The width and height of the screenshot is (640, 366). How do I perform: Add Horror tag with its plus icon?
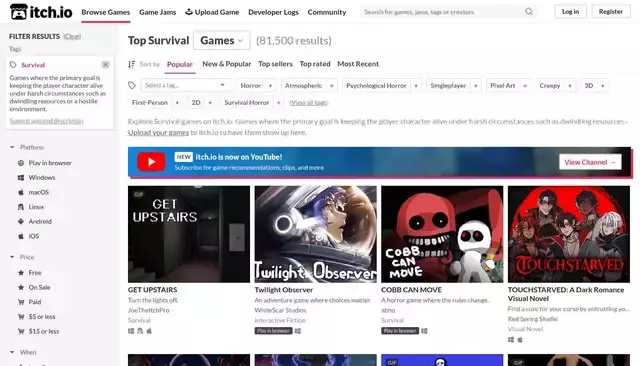(x=270, y=86)
